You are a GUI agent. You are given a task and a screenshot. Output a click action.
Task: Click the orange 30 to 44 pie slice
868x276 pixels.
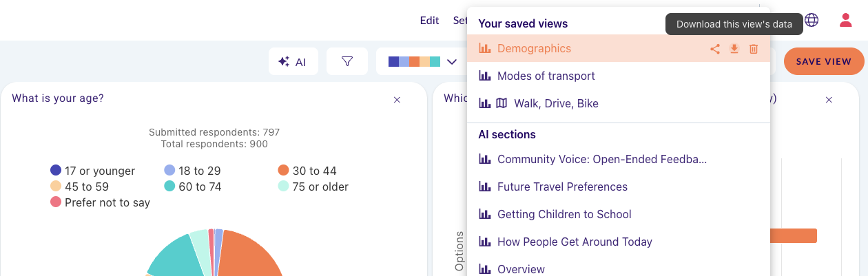click(251, 253)
